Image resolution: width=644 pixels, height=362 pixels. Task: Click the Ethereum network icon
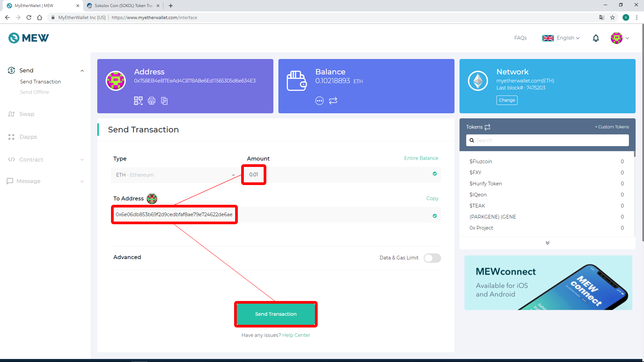478,81
